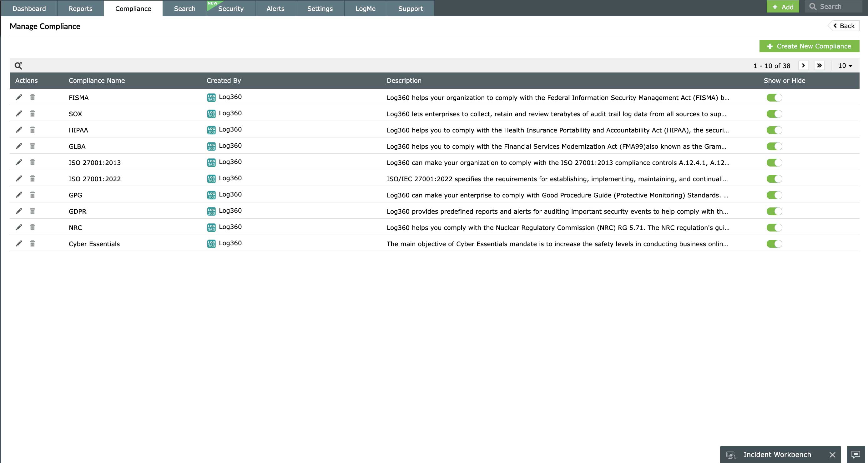
Task: Jump to last page with double chevron
Action: click(x=819, y=65)
